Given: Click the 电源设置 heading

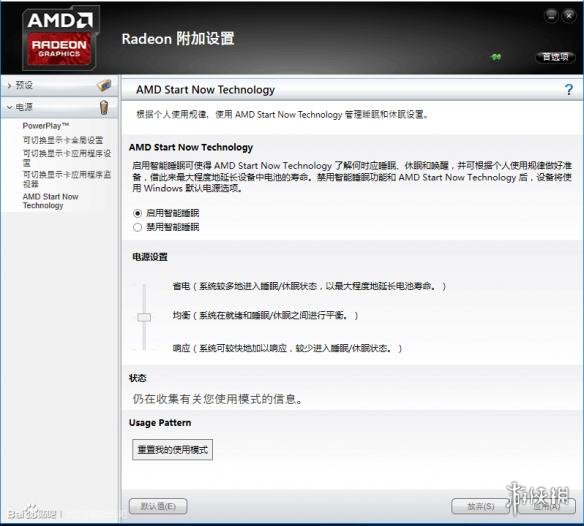Looking at the screenshot, I should point(150,257).
